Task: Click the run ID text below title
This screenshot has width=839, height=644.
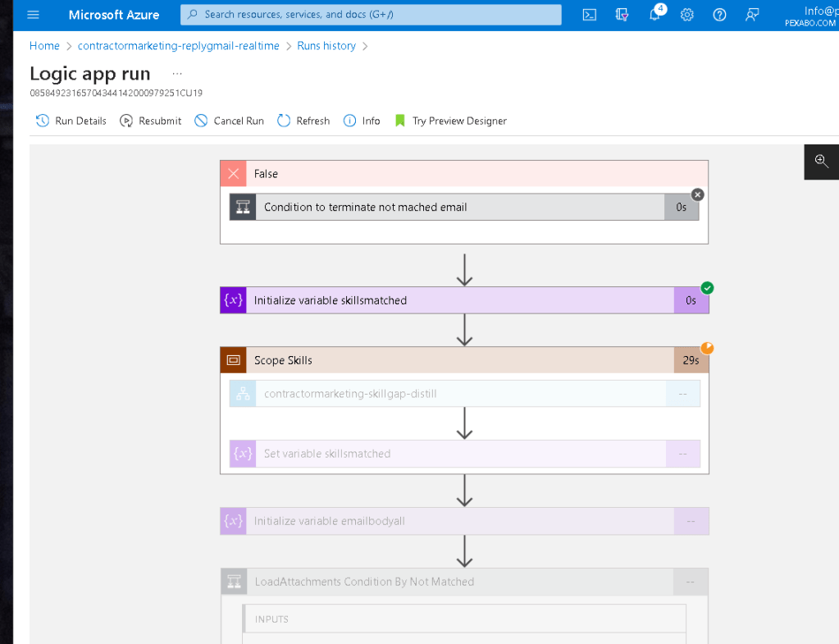Action: pyautogui.click(x=116, y=94)
